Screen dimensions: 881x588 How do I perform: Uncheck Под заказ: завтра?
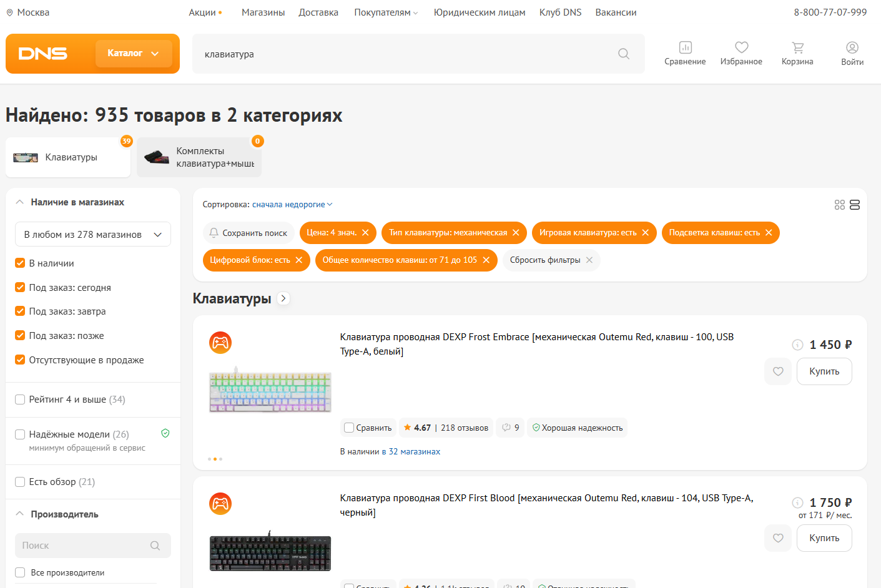[20, 311]
